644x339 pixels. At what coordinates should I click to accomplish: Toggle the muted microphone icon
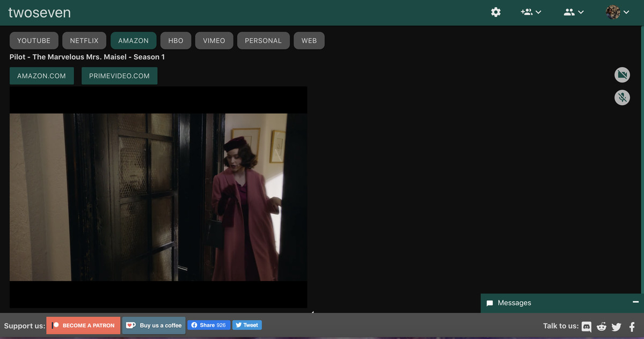622,97
